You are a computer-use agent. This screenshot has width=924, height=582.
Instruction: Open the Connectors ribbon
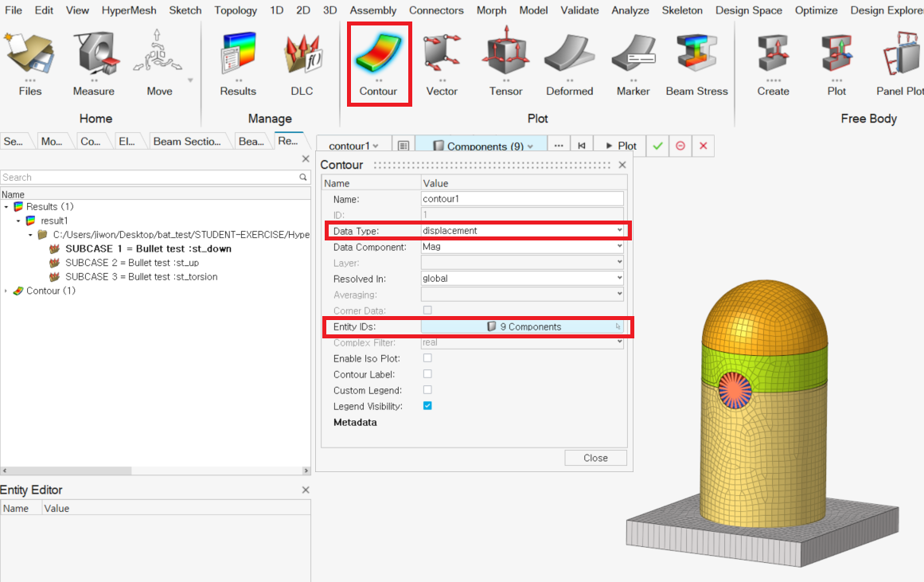436,10
